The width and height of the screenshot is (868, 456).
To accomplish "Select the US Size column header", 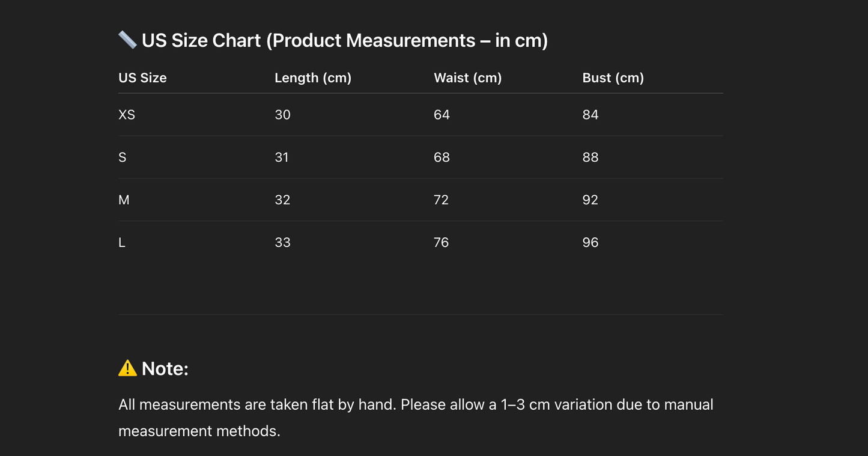I will (142, 78).
